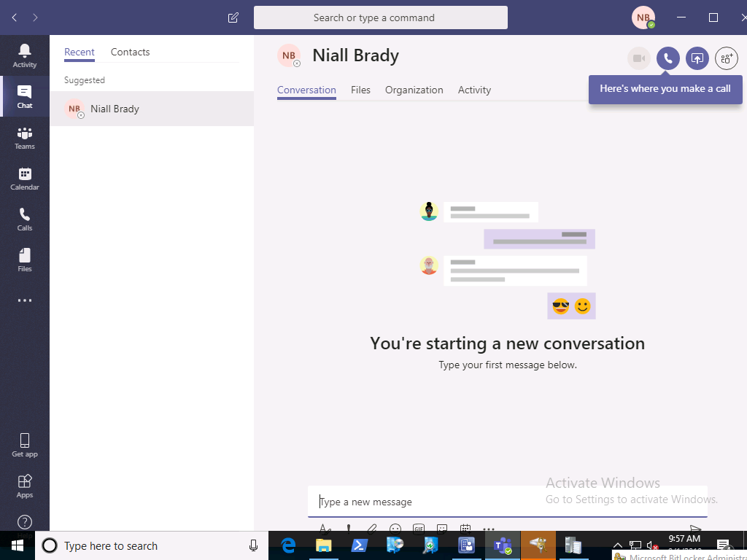The height and width of the screenshot is (560, 747).
Task: Go forward with the right arrow
Action: pyautogui.click(x=35, y=17)
